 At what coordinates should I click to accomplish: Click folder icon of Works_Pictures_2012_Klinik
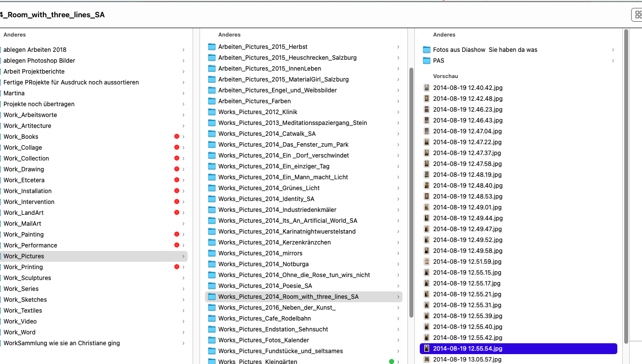point(212,112)
